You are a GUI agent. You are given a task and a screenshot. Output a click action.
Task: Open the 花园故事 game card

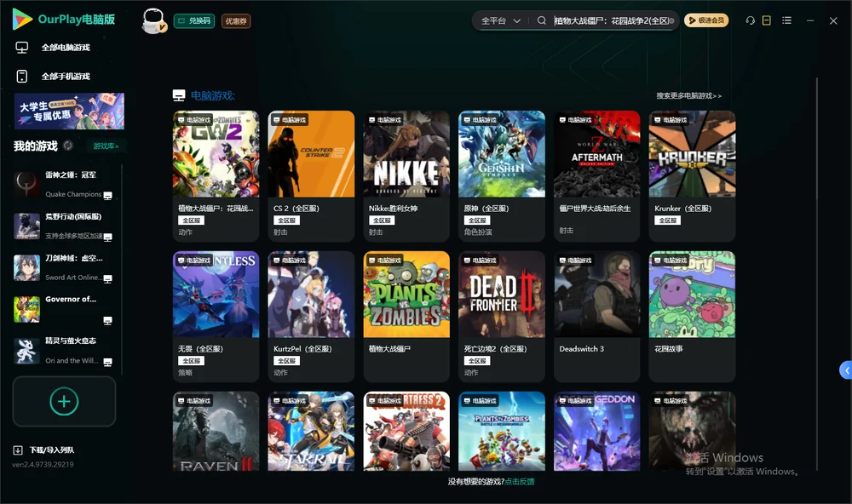692,317
